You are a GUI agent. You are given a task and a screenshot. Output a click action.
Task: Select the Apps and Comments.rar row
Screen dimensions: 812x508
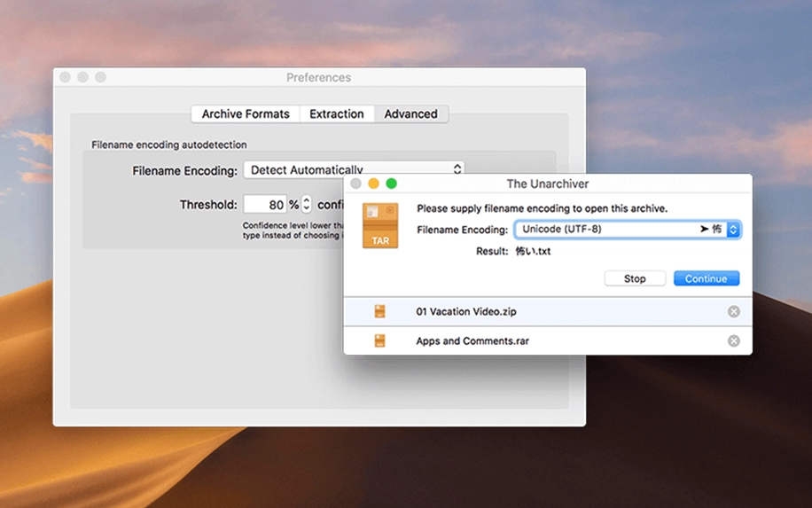pyautogui.click(x=548, y=340)
